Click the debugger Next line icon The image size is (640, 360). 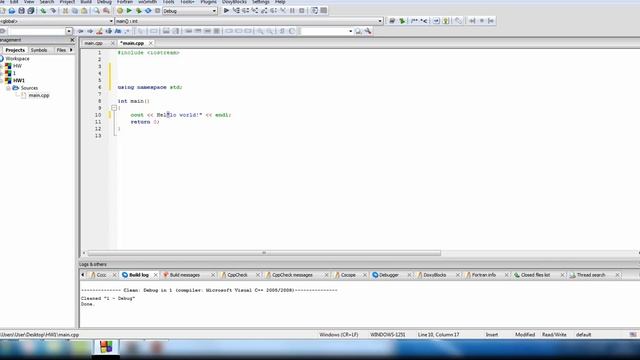245,11
